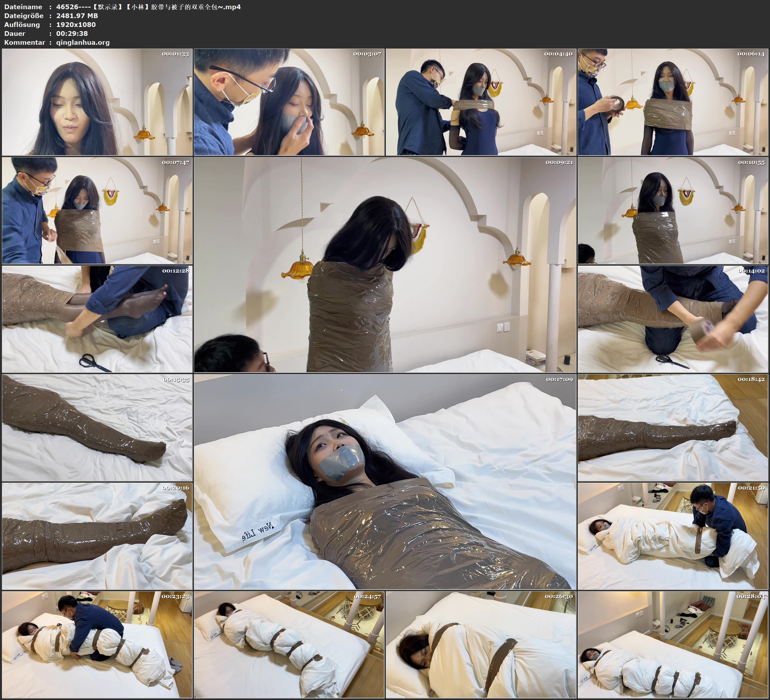770x700 pixels.
Task: Click the 00:10:55 thumbnail
Action: coord(673,210)
